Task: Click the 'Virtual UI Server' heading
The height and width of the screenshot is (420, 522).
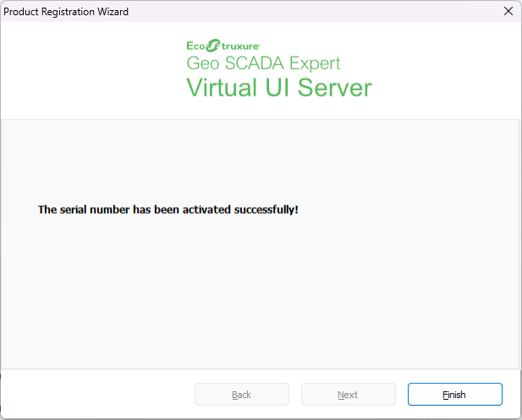Action: click(x=279, y=88)
